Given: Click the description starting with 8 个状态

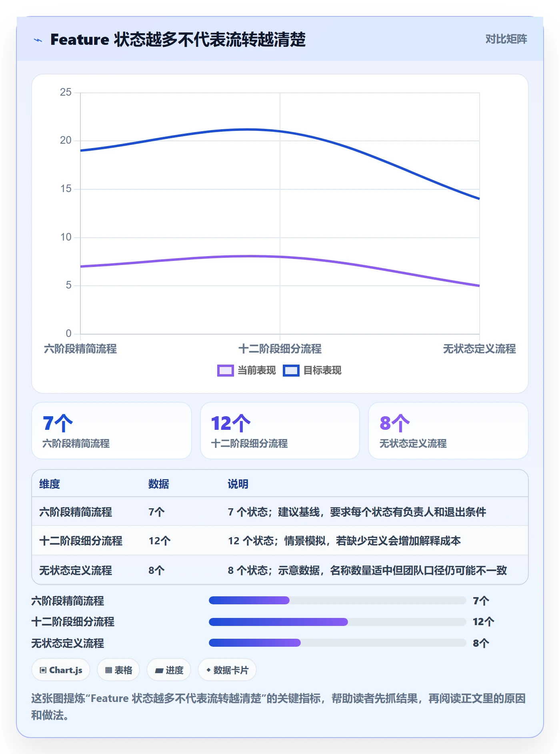Looking at the screenshot, I should pyautogui.click(x=367, y=570).
